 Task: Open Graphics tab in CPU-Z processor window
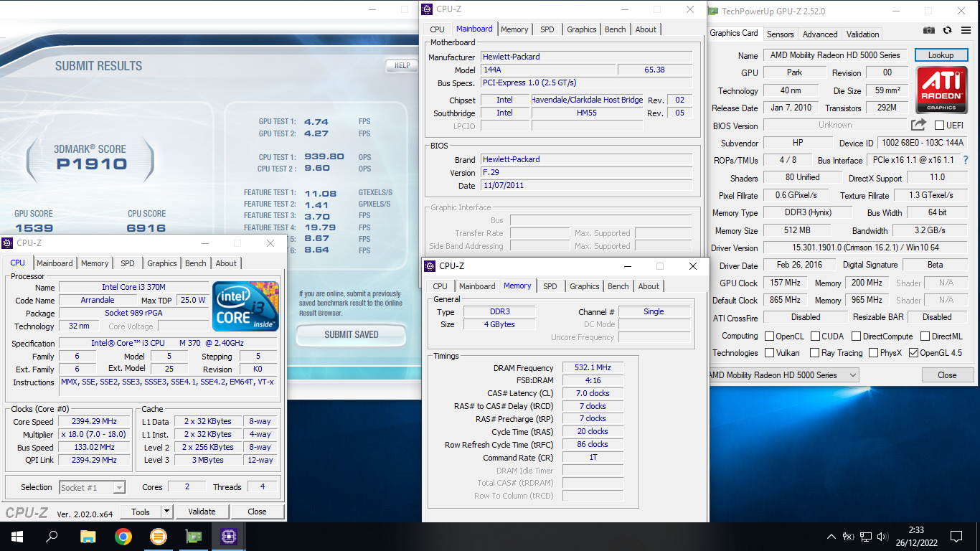coord(162,263)
